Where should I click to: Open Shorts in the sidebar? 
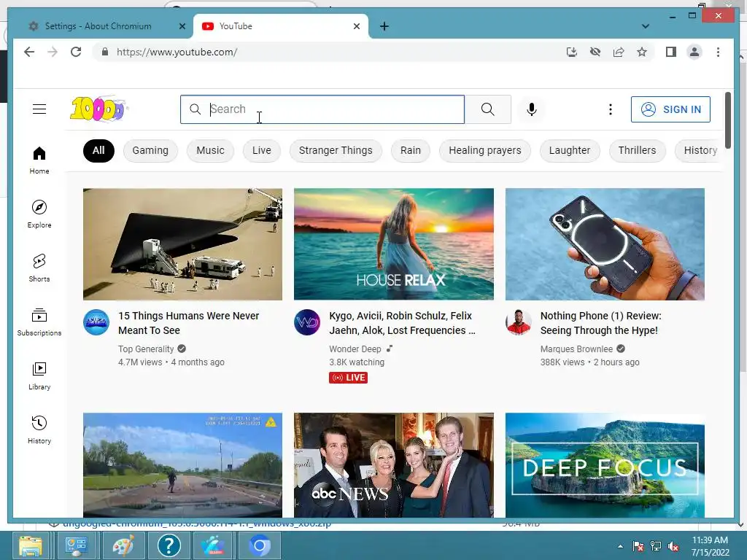tap(39, 268)
